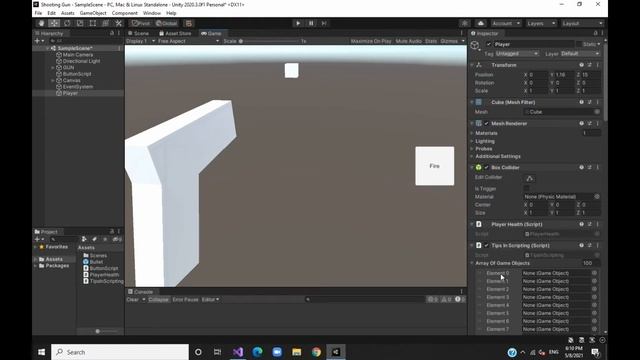Collapse the Transform component
The height and width of the screenshot is (360, 640).
(472, 65)
